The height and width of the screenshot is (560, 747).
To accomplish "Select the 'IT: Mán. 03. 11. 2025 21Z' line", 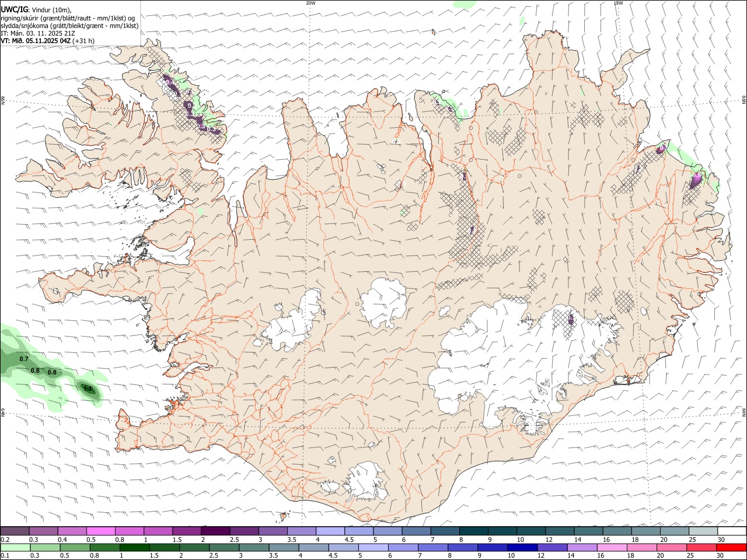I will (x=37, y=33).
